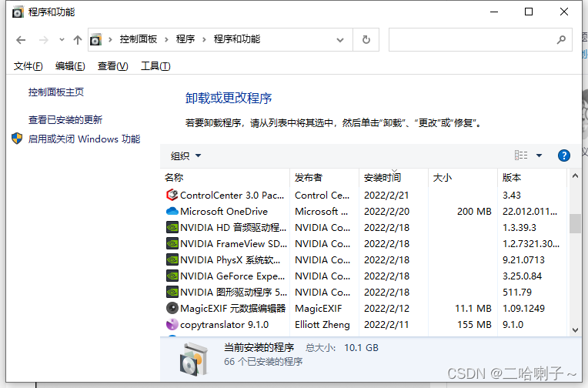Click the shield icon beside Windows features

[17, 139]
